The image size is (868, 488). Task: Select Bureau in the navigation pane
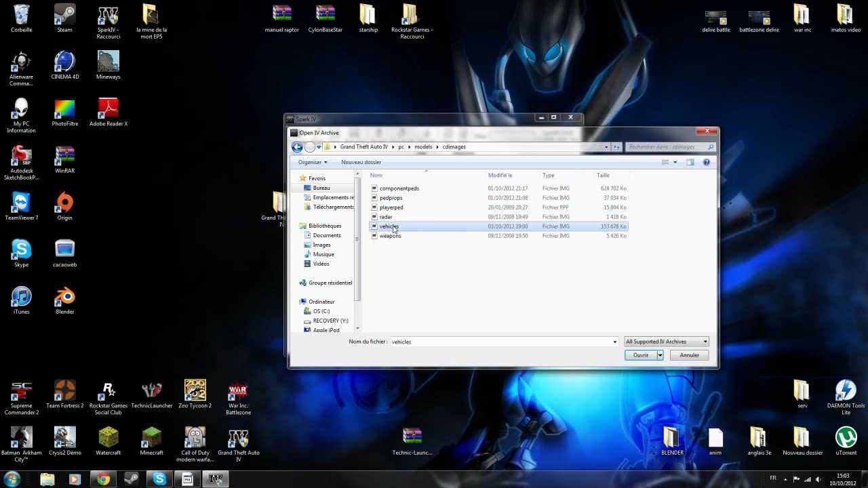pos(321,188)
